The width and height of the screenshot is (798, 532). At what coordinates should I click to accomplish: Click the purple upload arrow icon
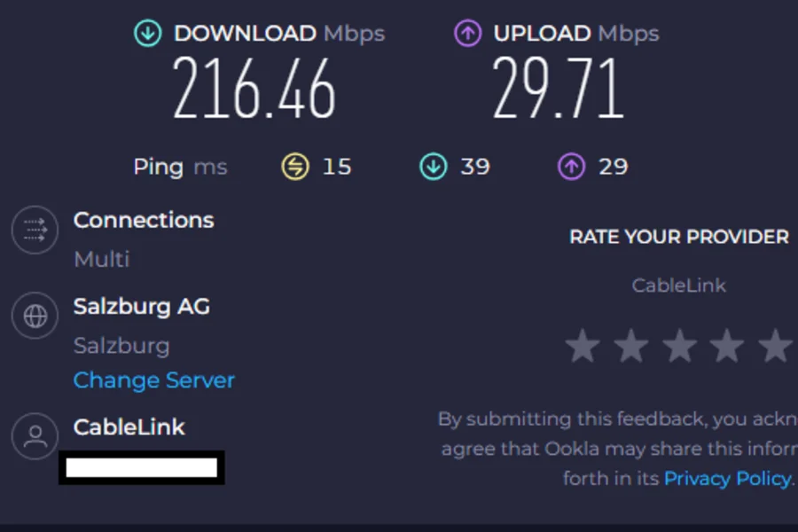467,34
